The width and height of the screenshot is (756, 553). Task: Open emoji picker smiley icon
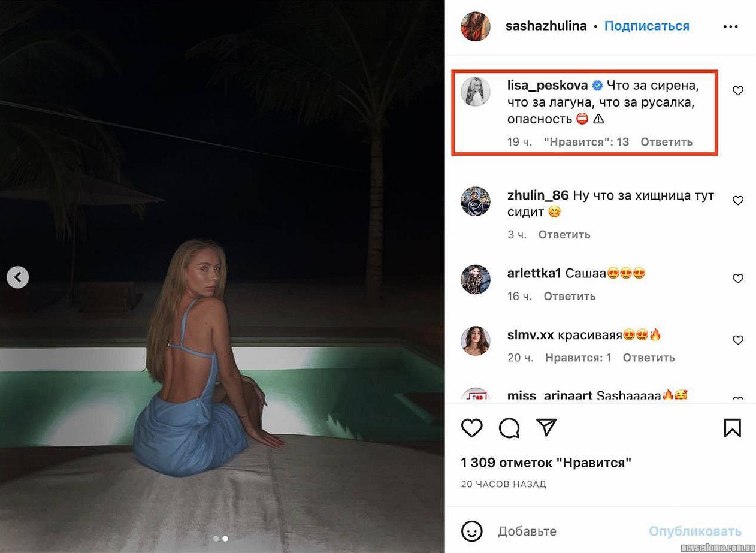472,531
